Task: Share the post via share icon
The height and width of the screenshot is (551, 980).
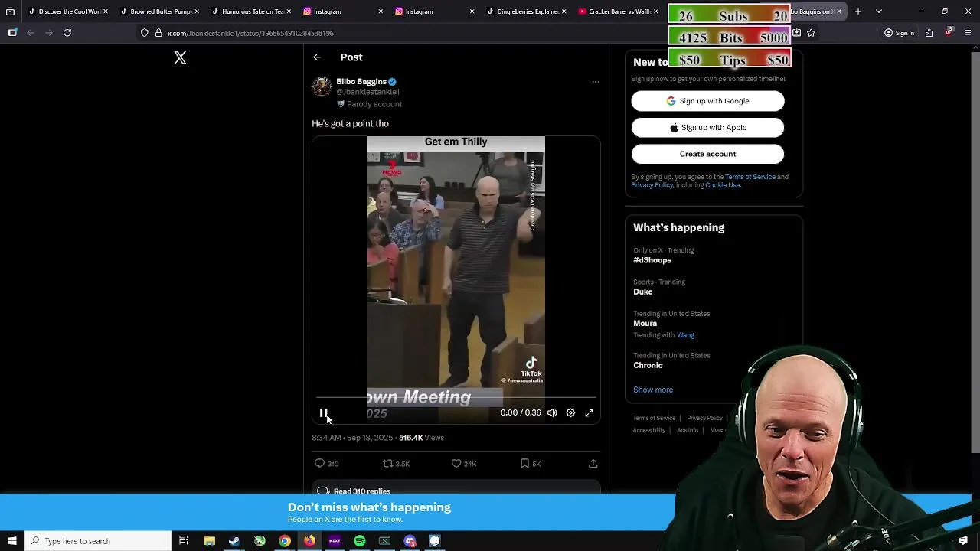Action: 593,464
